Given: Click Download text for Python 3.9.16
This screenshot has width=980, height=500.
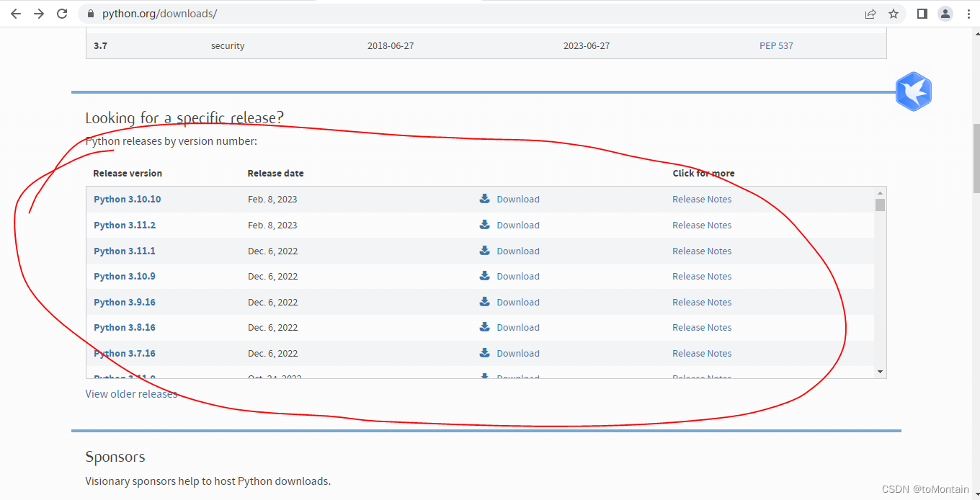Looking at the screenshot, I should tap(518, 302).
